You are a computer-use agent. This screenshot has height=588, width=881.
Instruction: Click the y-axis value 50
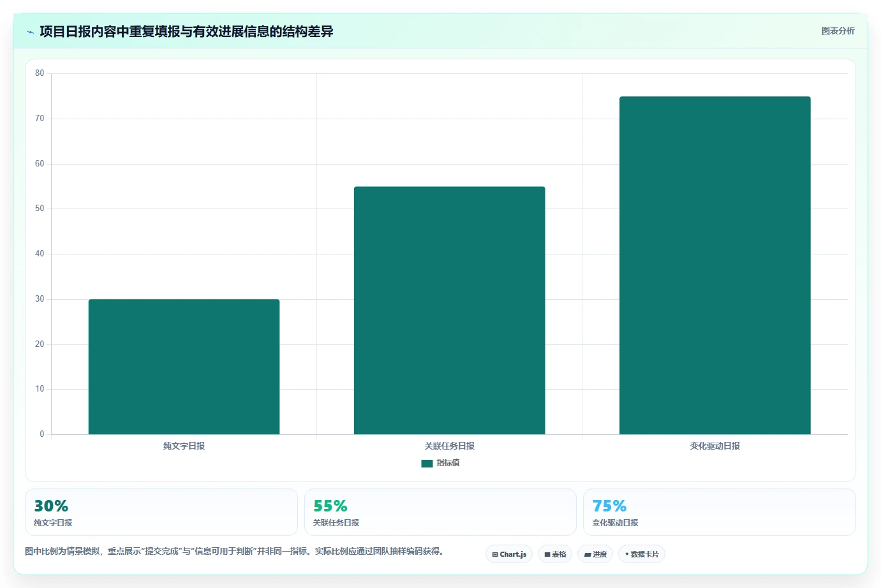pyautogui.click(x=40, y=209)
